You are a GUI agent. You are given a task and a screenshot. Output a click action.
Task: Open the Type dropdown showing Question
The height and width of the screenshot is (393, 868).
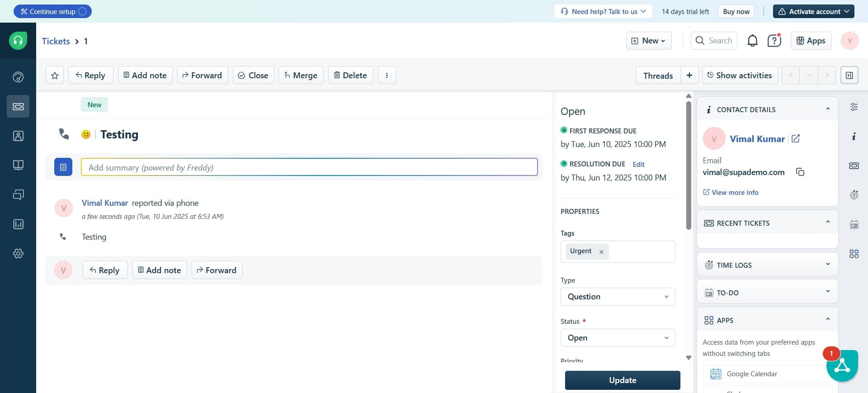pyautogui.click(x=618, y=297)
